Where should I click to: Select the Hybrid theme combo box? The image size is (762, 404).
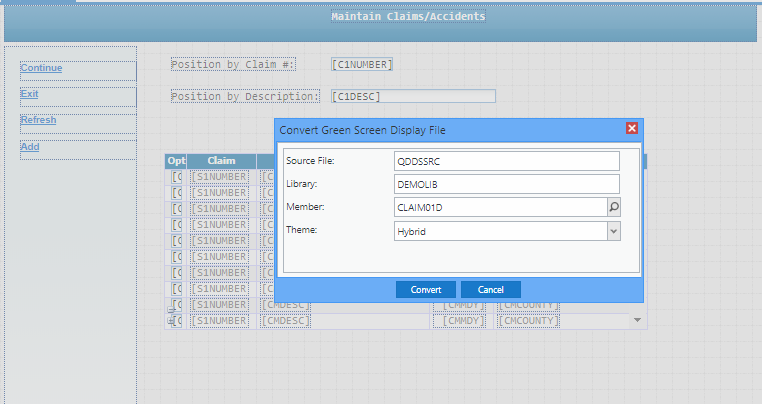[x=500, y=231]
